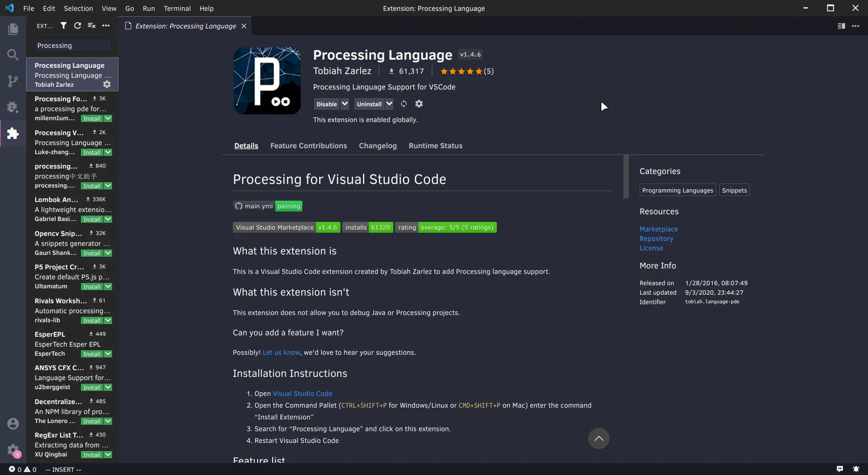Open the Run and Debug view
The height and width of the screenshot is (475, 868).
13,107
